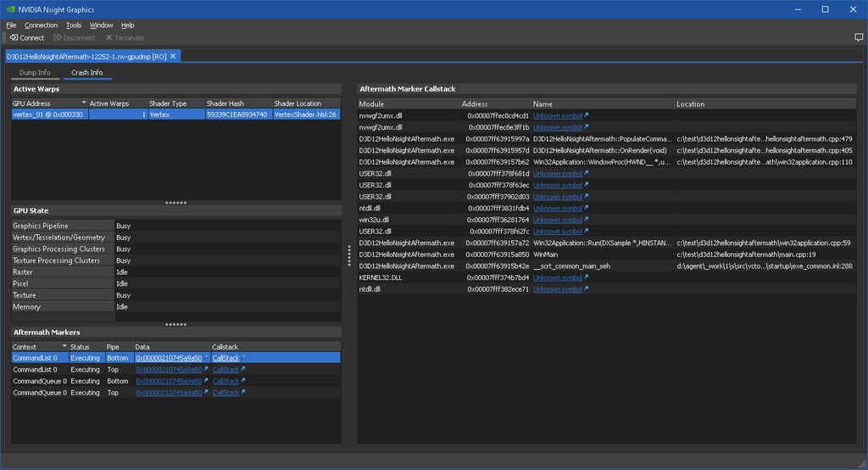Click location win32application.cpp:59
868x470 pixels.
764,243
